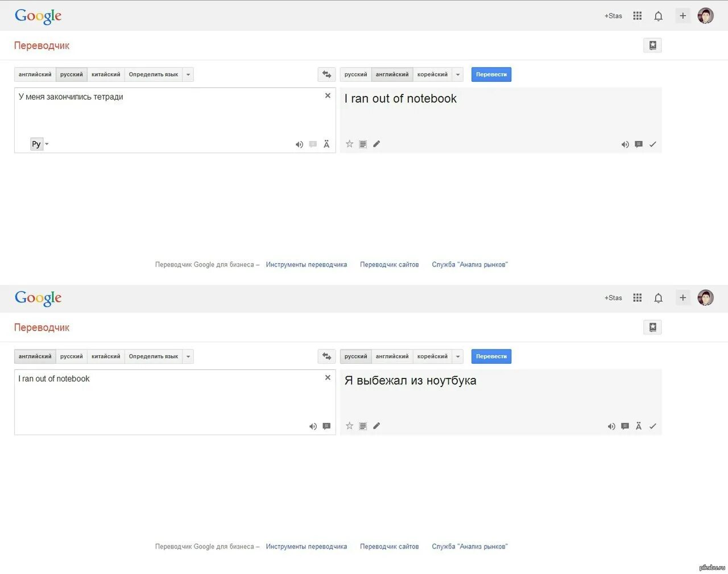Expand target language dropdown in bottom translator
Image resolution: width=728 pixels, height=574 pixels.
click(x=458, y=356)
